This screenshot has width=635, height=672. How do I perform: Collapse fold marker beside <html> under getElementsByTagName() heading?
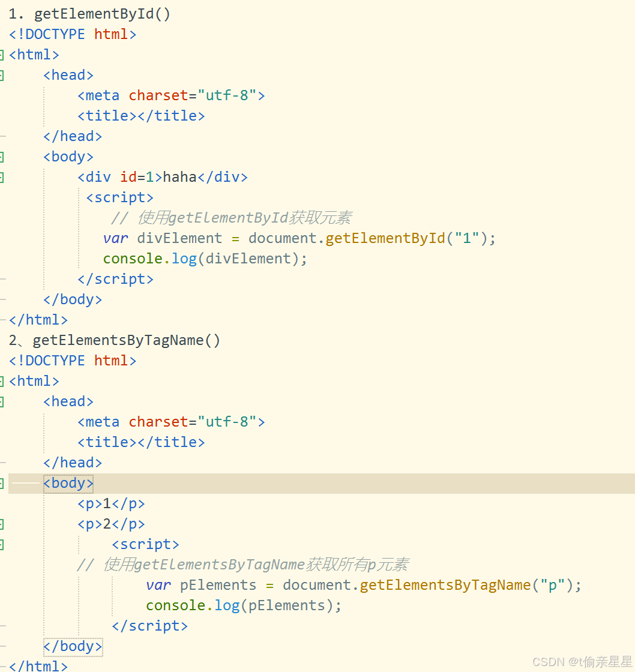pos(1,382)
